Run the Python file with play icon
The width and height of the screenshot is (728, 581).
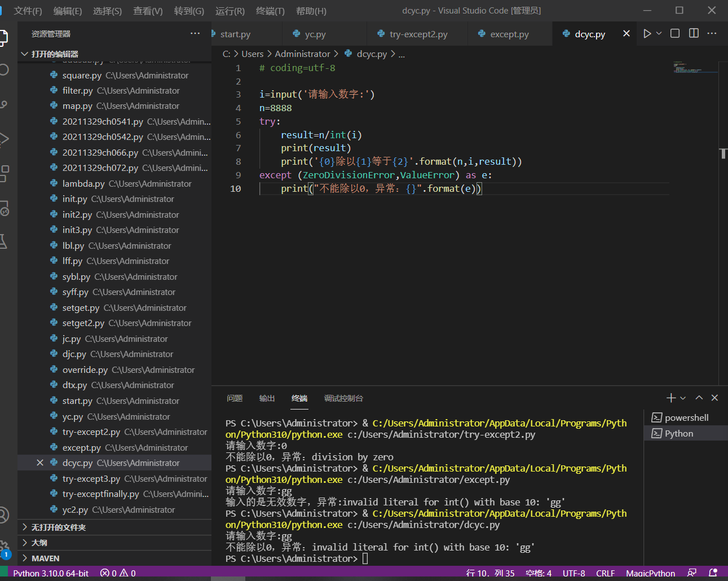coord(647,34)
